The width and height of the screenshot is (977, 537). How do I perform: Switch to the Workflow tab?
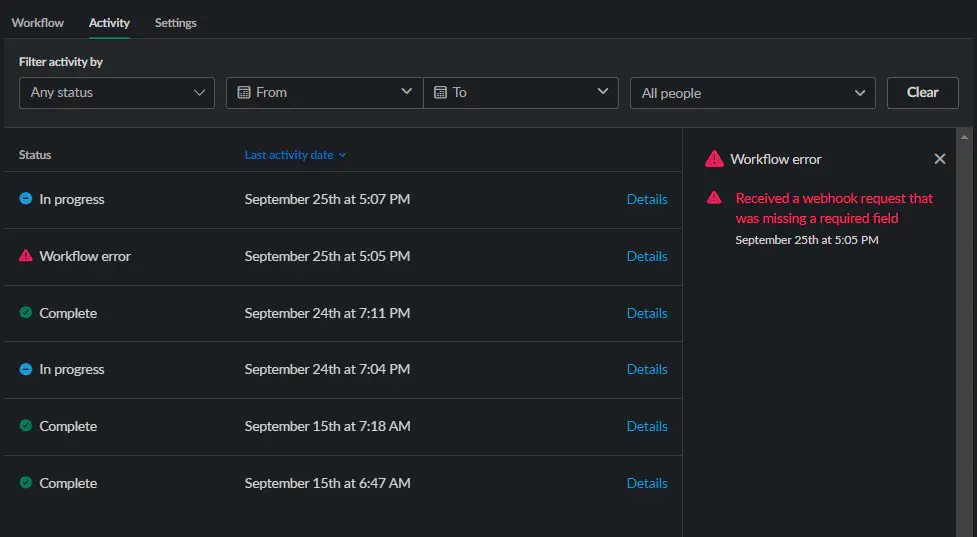click(x=38, y=23)
